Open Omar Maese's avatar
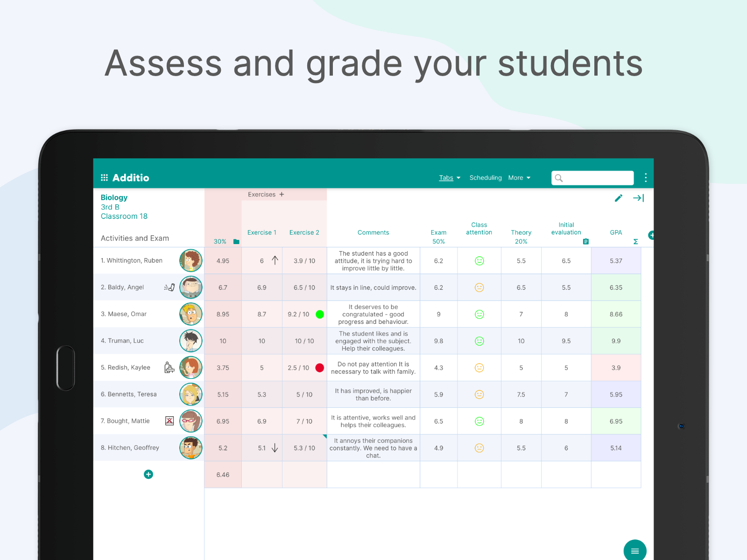This screenshot has width=747, height=560. [191, 314]
